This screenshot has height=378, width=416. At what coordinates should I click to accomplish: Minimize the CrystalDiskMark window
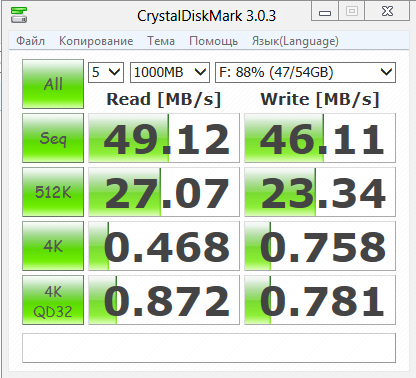tap(325, 12)
